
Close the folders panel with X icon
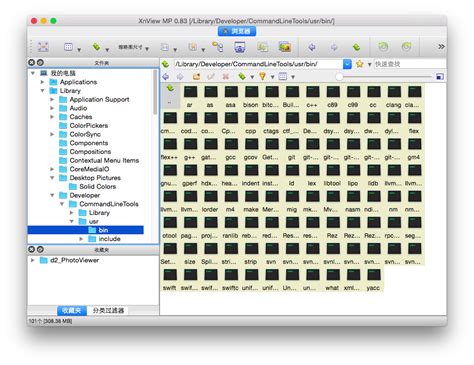coord(31,62)
